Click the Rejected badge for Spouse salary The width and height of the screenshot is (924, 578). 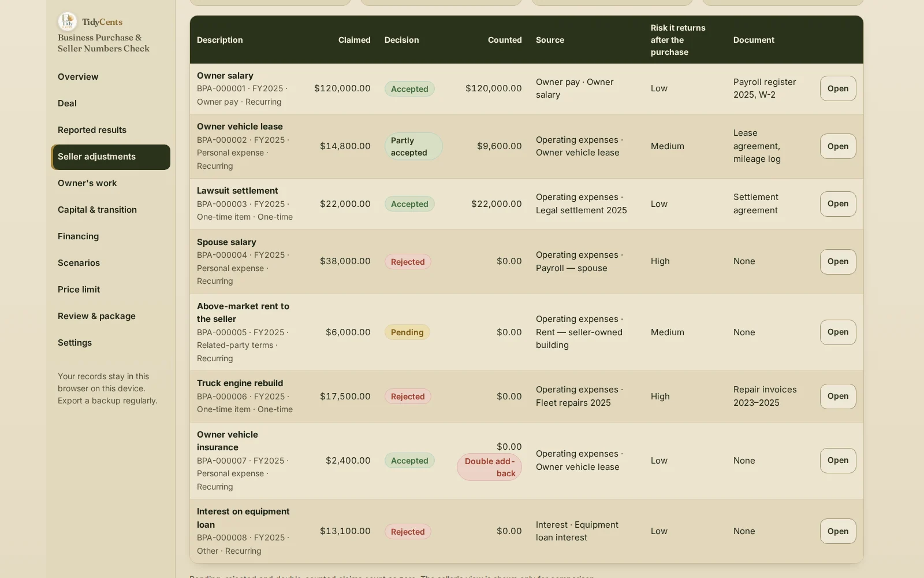(x=408, y=262)
